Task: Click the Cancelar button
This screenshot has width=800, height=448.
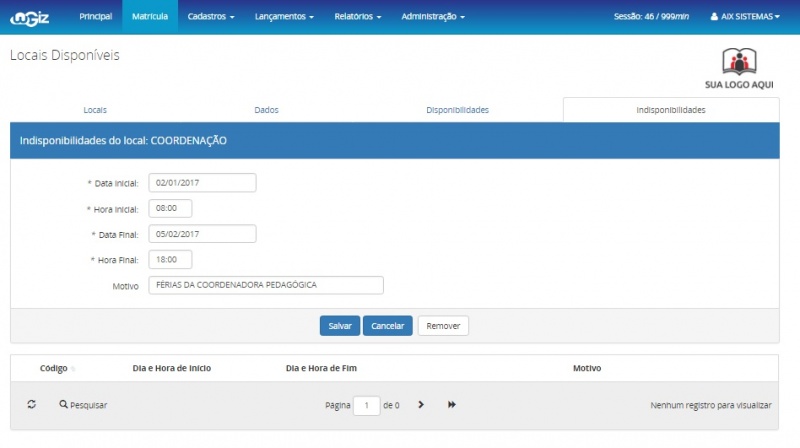Action: (387, 326)
